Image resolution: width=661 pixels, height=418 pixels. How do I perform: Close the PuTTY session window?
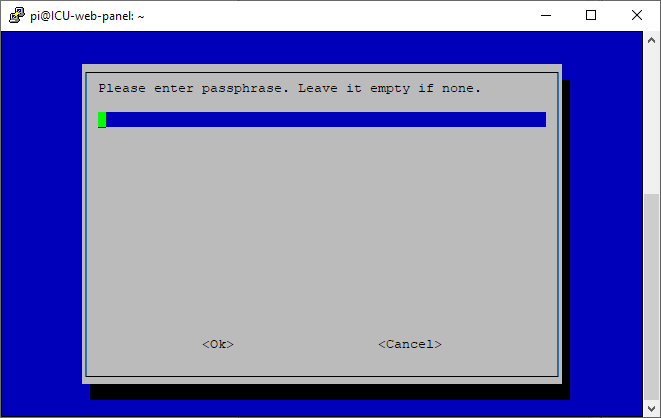637,16
